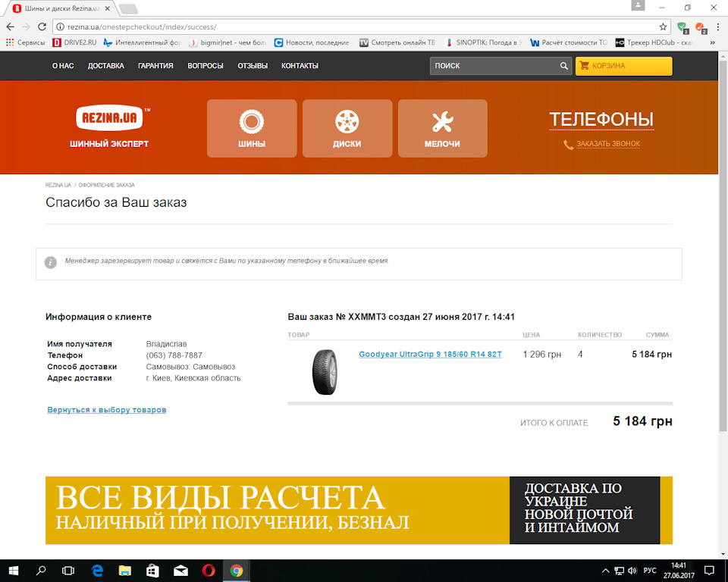Click the tire product thumbnail
The width and height of the screenshot is (728, 582).
pyautogui.click(x=325, y=372)
